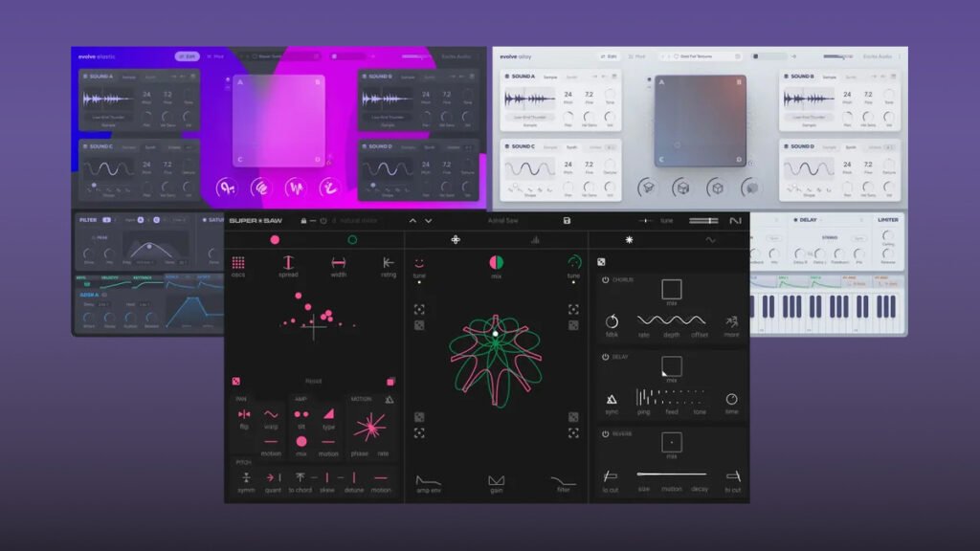Viewport: 980px width, 551px height.
Task: Click the Reset label in Super Saw
Action: point(313,381)
